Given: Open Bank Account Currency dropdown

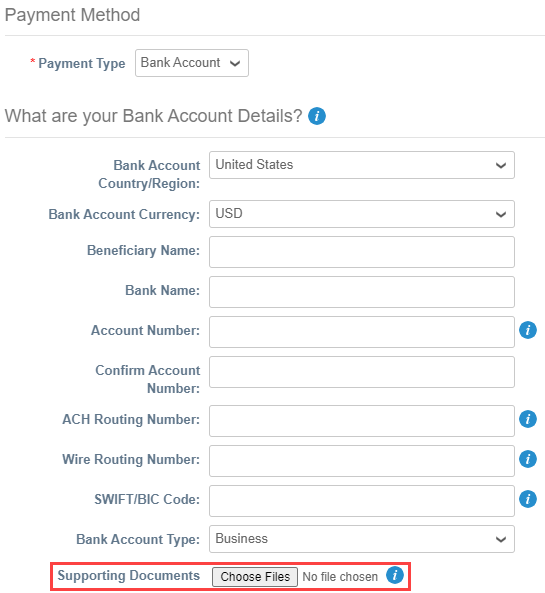Looking at the screenshot, I should pos(362,214).
